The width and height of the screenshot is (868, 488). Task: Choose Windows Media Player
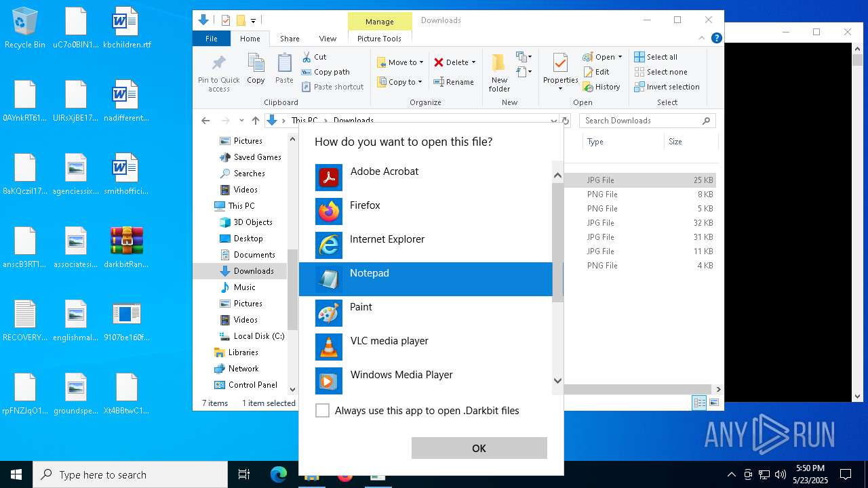(426, 381)
